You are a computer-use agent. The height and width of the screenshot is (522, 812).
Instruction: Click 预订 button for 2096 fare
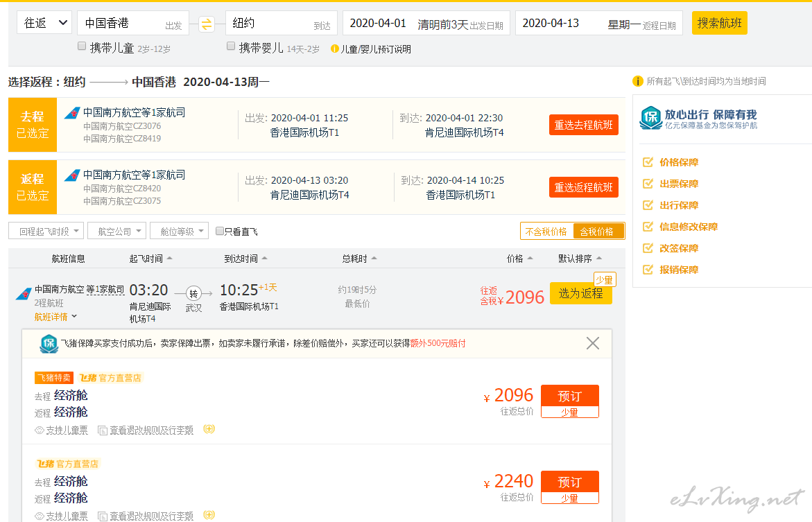(x=569, y=396)
